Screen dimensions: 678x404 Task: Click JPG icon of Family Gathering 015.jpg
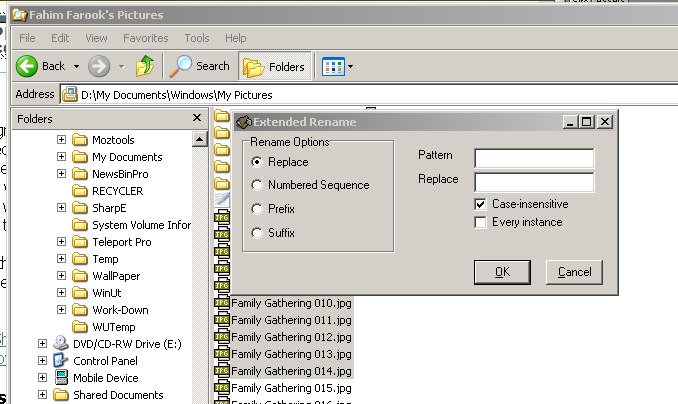222,388
